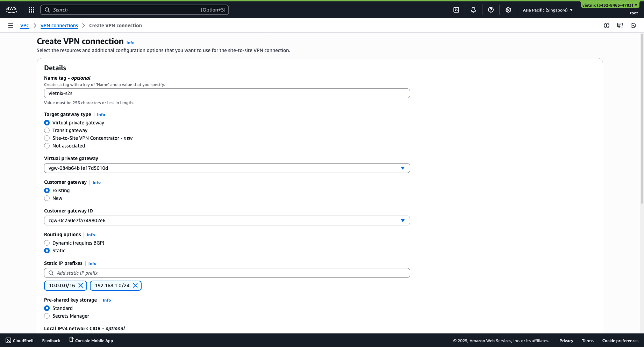
Task: Select the Transit gateway option
Action: (x=47, y=130)
